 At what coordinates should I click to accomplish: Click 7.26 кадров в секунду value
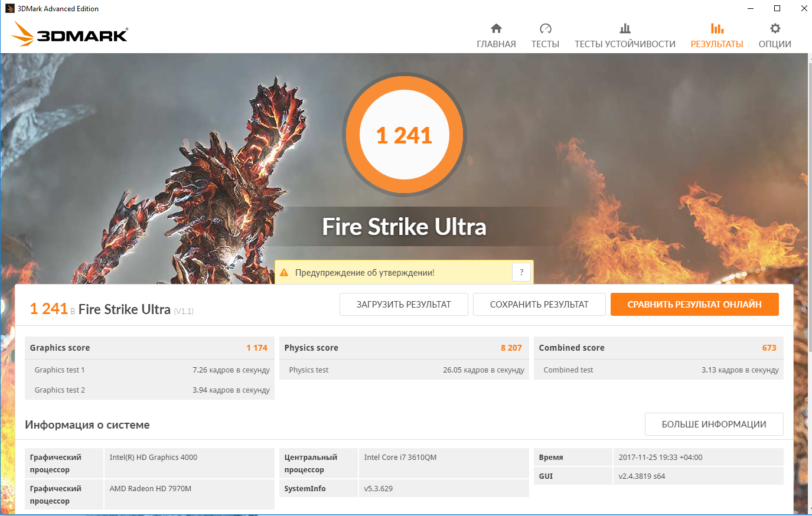(x=231, y=370)
